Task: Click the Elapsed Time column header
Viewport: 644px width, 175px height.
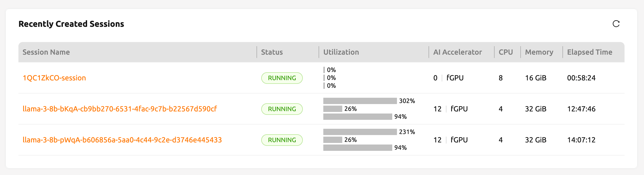Action: point(590,52)
